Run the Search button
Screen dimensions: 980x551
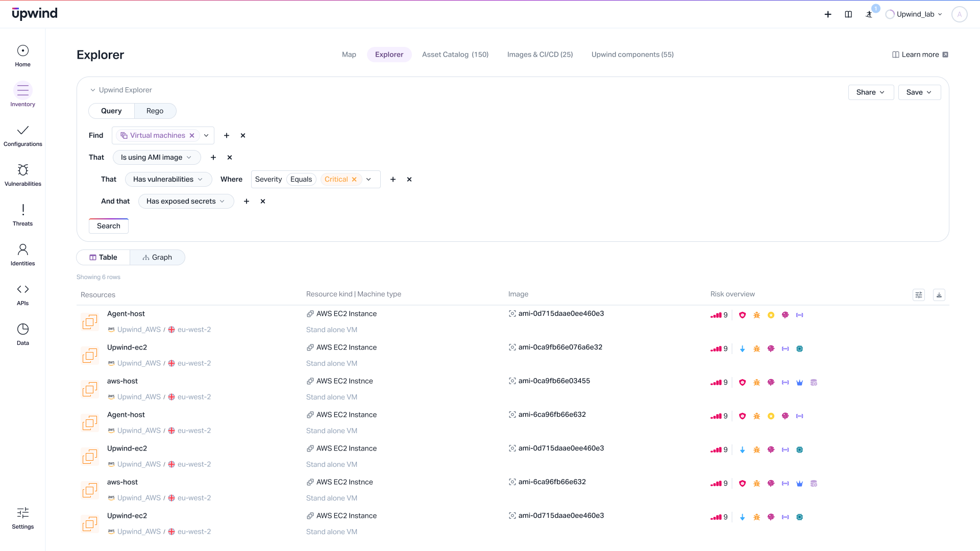click(109, 226)
